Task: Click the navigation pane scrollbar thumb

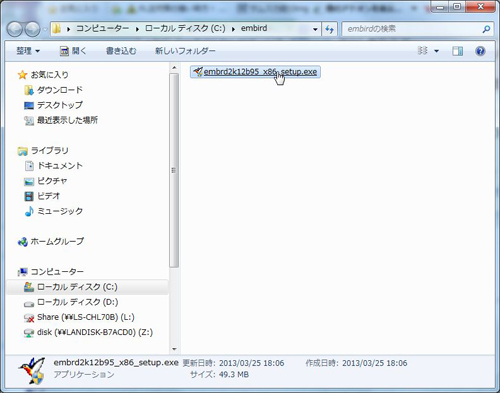Action: (174, 170)
